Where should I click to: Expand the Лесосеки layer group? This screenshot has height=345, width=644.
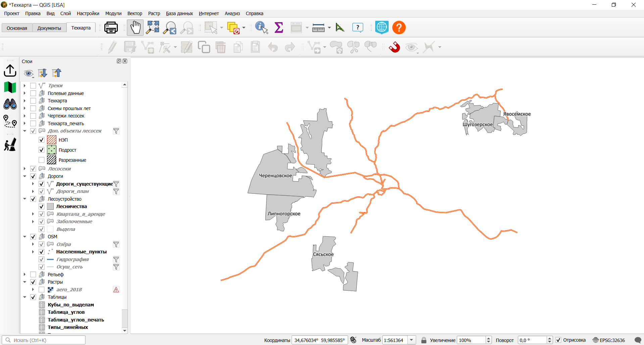pos(24,169)
